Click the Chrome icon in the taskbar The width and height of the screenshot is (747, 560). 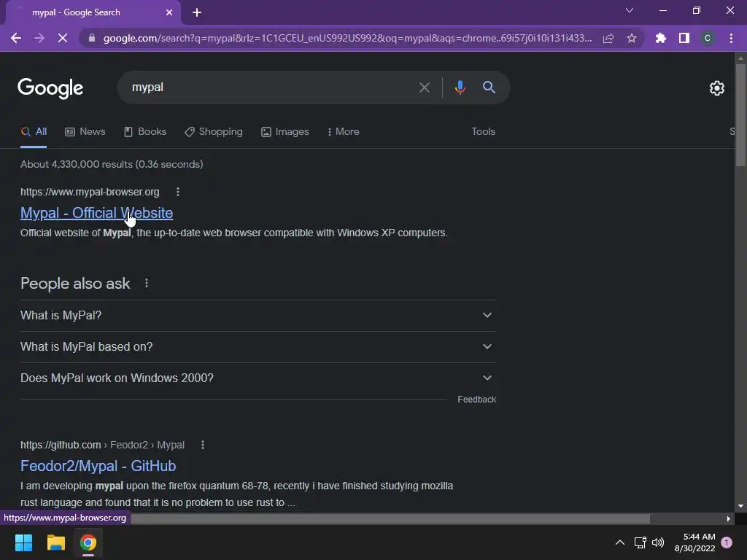(x=88, y=542)
